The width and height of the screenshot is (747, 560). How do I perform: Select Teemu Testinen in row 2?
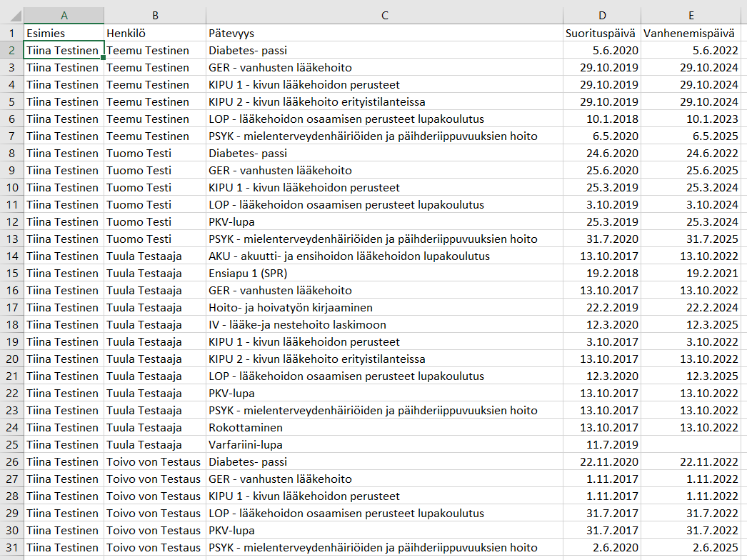click(x=155, y=50)
